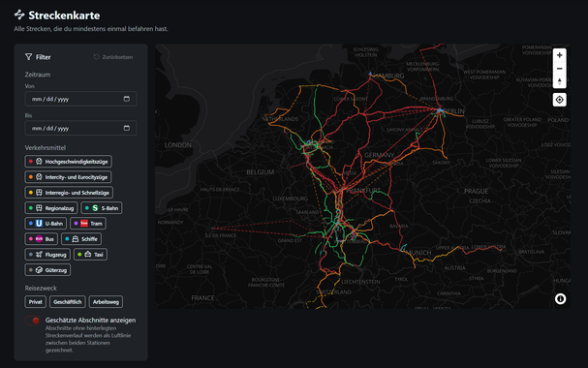Toggle Hochgeschwindigkeitszüge filter
Viewport: 588px width, 368px height.
[x=68, y=162]
